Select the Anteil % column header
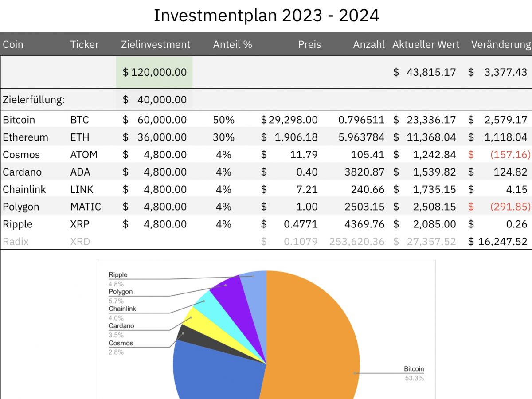The height and width of the screenshot is (399, 532). (x=232, y=44)
